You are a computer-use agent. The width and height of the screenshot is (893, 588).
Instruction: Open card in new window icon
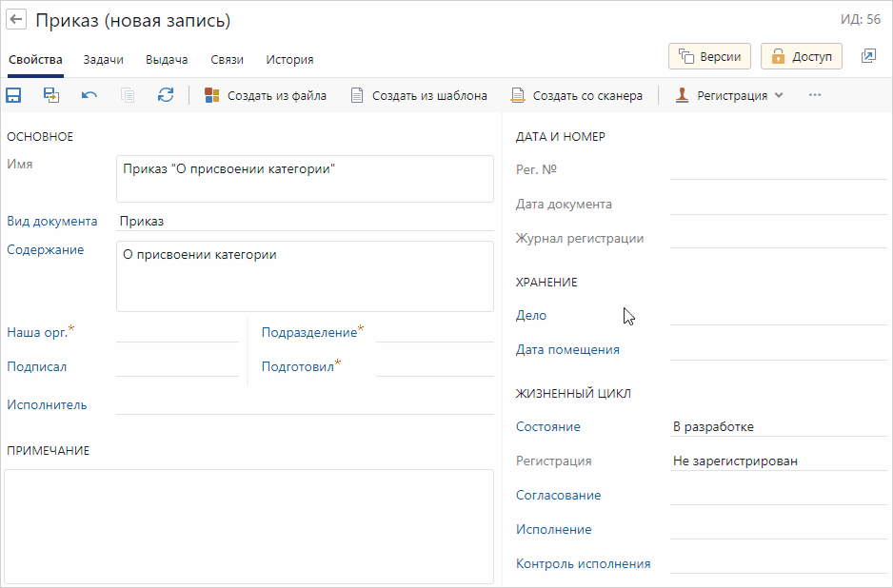coord(868,57)
